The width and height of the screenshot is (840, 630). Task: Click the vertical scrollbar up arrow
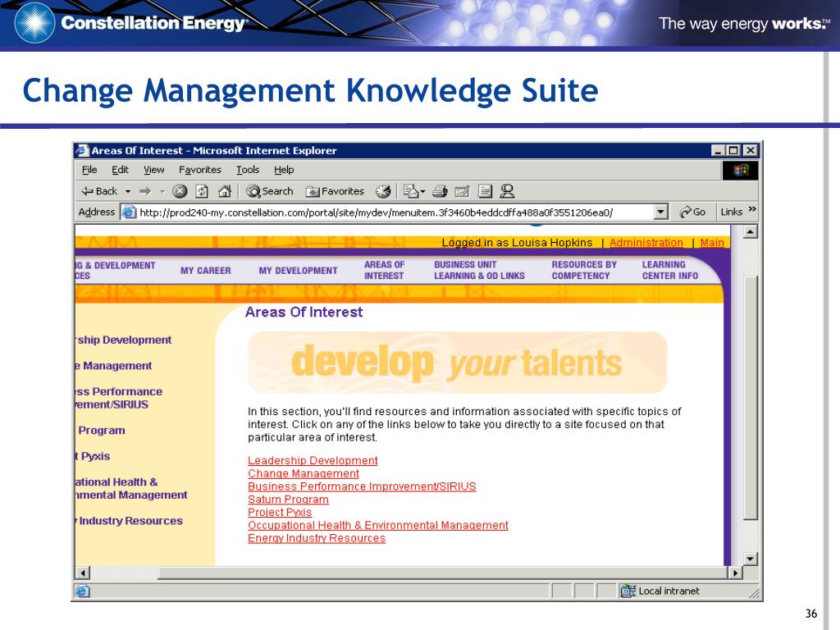pyautogui.click(x=750, y=232)
